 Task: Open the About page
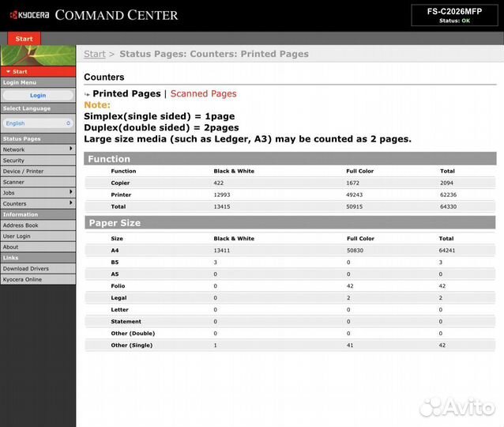(x=38, y=247)
